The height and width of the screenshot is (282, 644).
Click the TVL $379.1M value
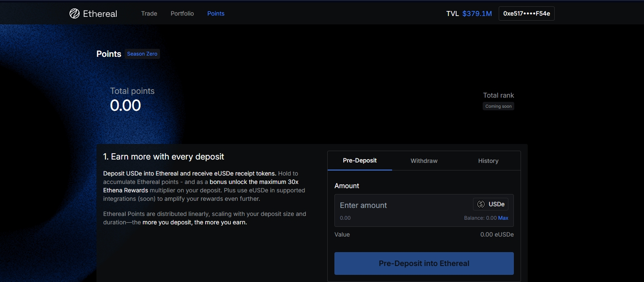tap(477, 13)
